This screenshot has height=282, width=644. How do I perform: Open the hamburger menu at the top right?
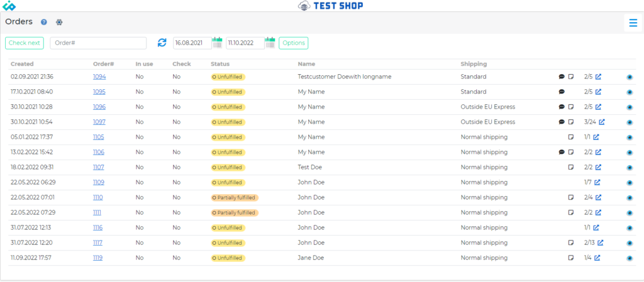pyautogui.click(x=633, y=23)
